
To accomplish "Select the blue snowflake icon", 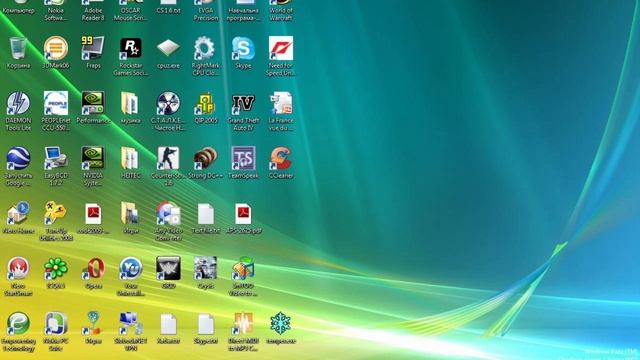I will point(281,324).
